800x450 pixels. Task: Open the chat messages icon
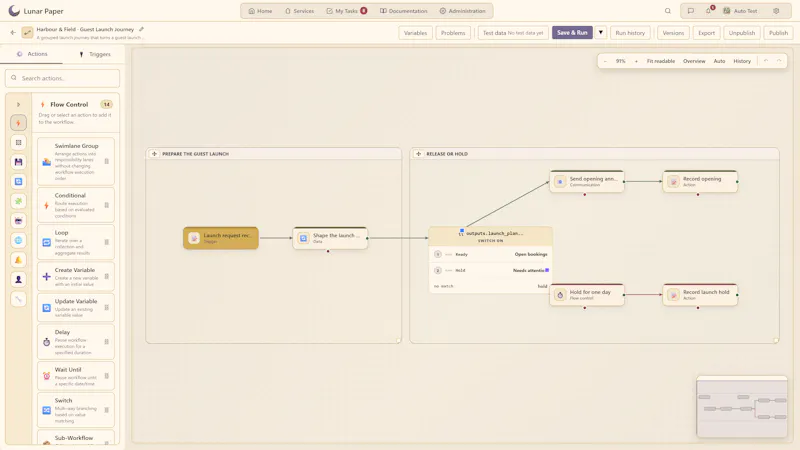click(x=691, y=11)
